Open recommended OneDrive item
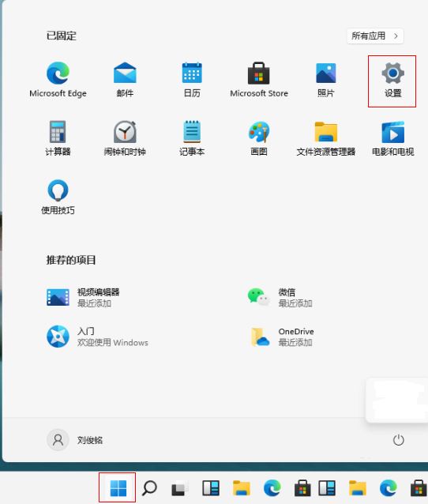Screen dimensions: 428x504 (282, 337)
